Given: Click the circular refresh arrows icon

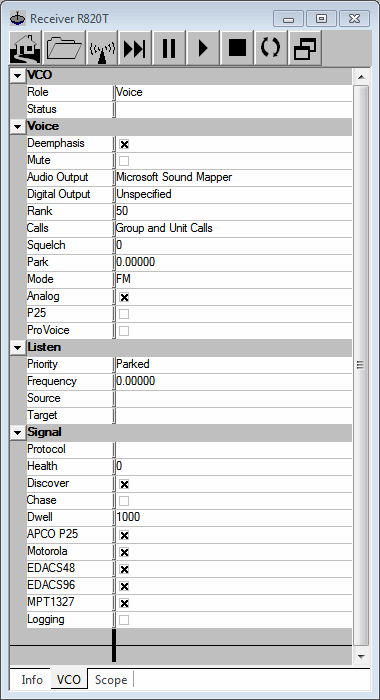Looking at the screenshot, I should click(x=271, y=48).
